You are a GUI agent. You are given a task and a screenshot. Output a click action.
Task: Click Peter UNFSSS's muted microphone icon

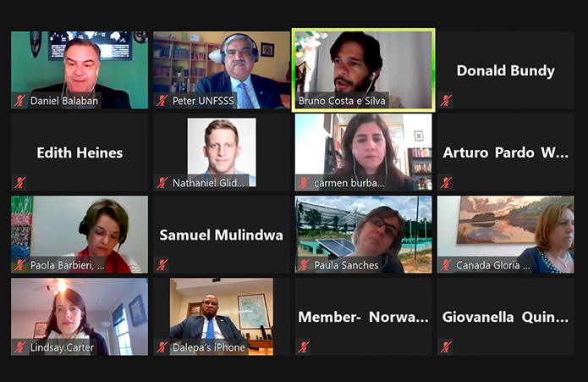162,101
